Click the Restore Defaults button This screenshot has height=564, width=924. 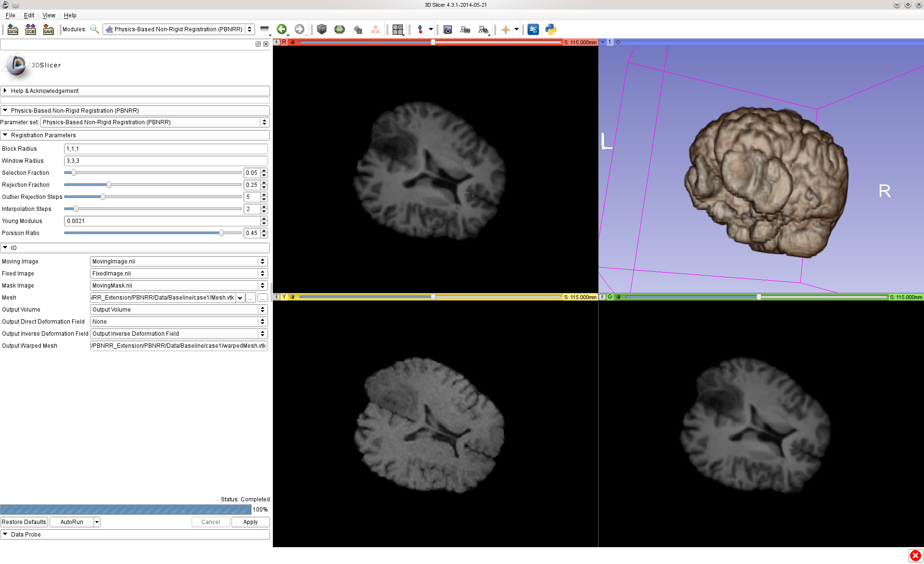pos(24,522)
